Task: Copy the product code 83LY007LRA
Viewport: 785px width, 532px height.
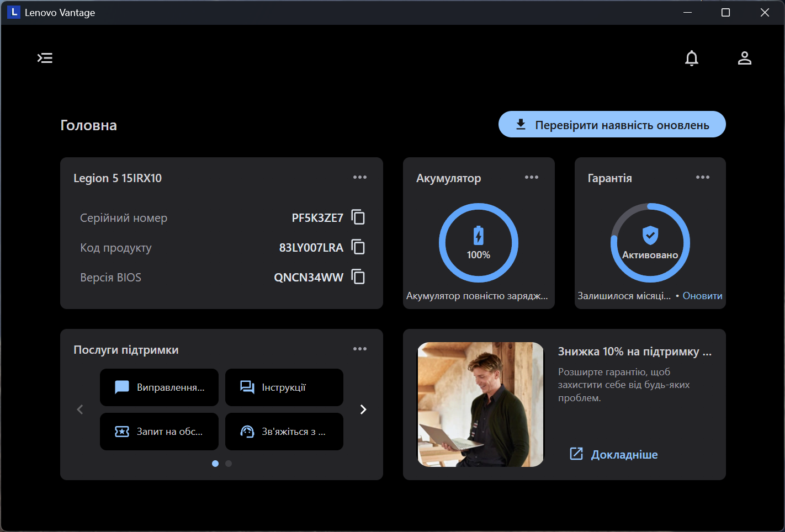Action: point(358,247)
